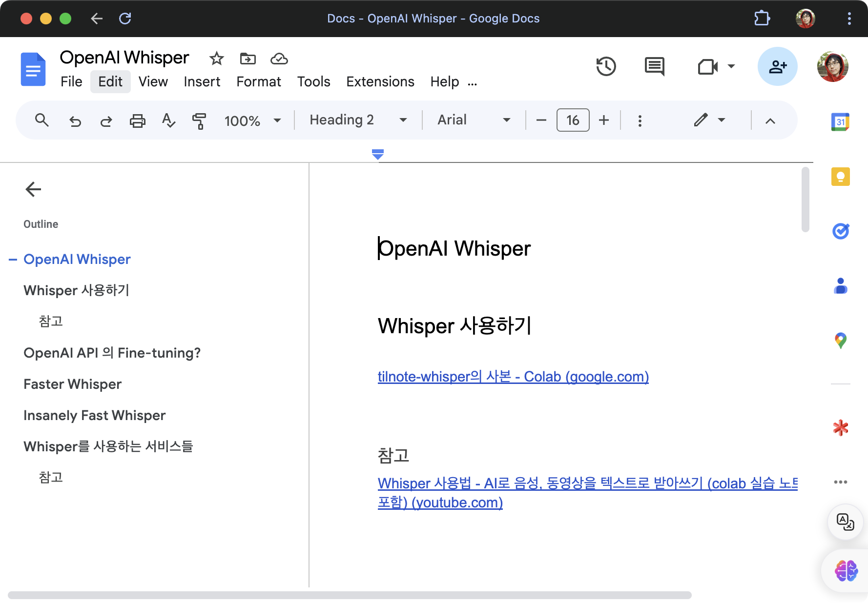Open browser extensions puzzle icon

point(762,19)
